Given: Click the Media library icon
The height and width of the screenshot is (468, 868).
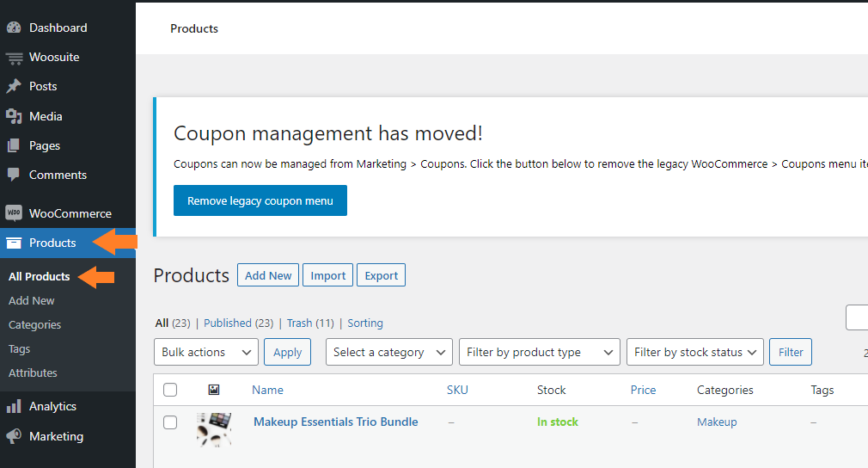Looking at the screenshot, I should pyautogui.click(x=14, y=116).
